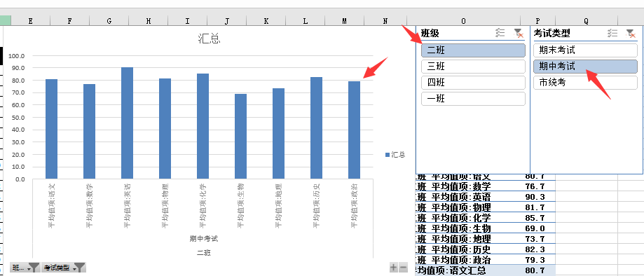Click the 考试类型 slicer header title
The height and width of the screenshot is (276, 644).
pyautogui.click(x=551, y=33)
